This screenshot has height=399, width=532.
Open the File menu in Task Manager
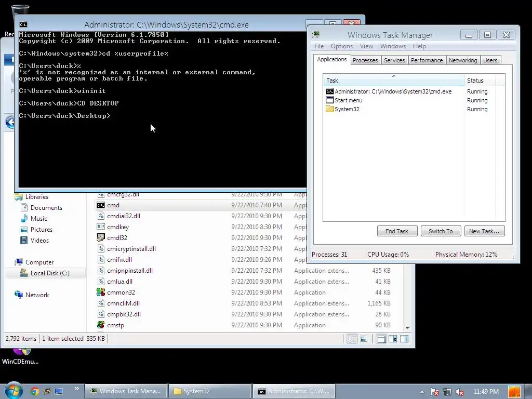(x=319, y=46)
